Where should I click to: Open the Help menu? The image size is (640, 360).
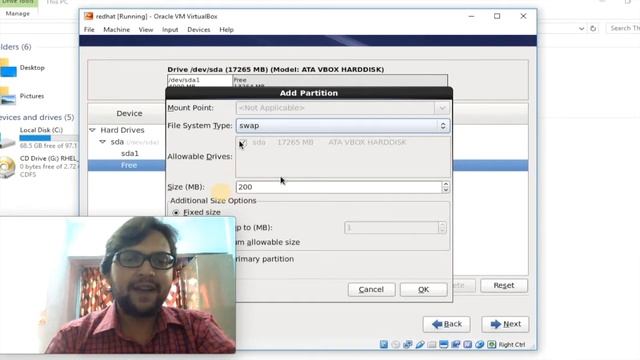(x=226, y=30)
